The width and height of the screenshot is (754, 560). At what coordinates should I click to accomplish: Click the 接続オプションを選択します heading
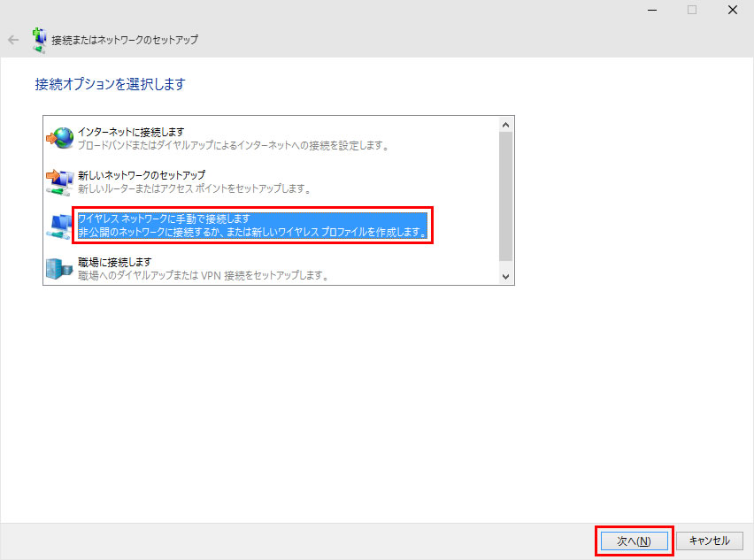click(110, 84)
